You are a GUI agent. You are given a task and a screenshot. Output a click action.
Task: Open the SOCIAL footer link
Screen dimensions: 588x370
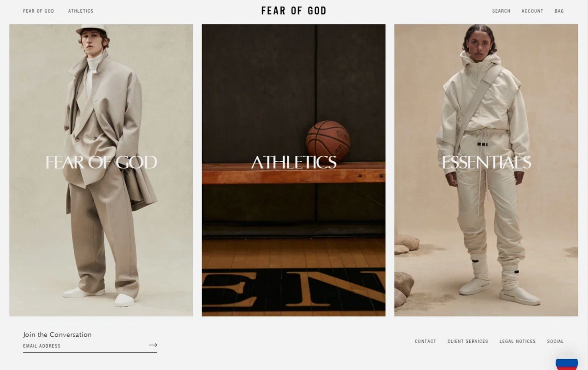click(x=555, y=341)
